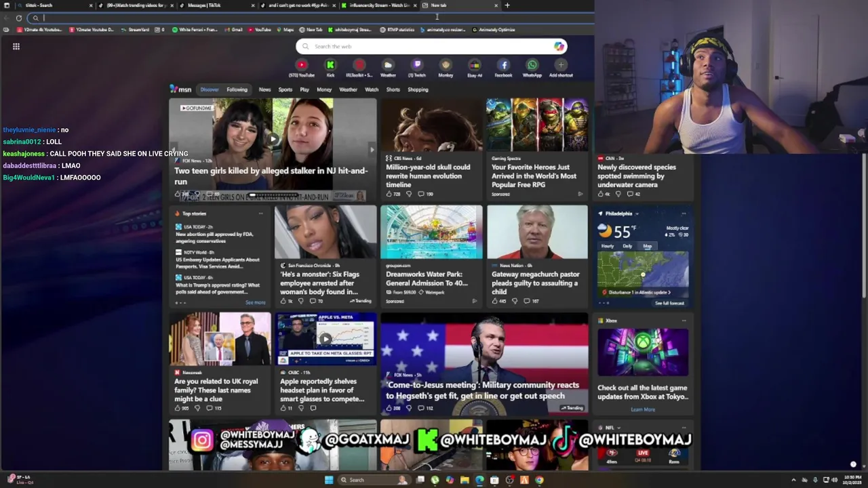The image size is (868, 488).
Task: Open the News section in msn nav
Action: pos(264,89)
